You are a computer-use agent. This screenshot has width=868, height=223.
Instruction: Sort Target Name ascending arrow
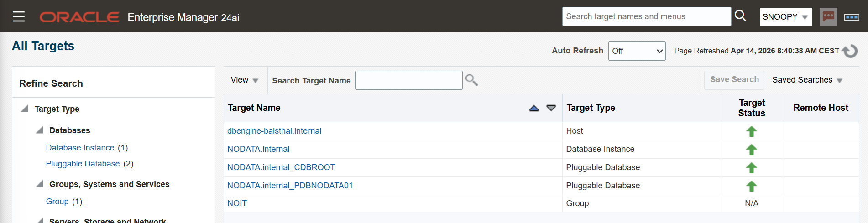pyautogui.click(x=534, y=108)
